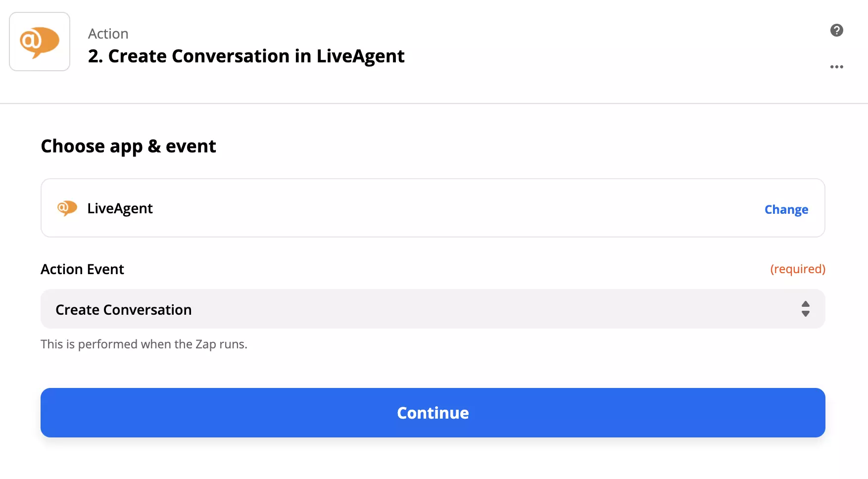Viewport: 868px width, 479px height.
Task: Select the LiveAgent app card
Action: coord(433,208)
